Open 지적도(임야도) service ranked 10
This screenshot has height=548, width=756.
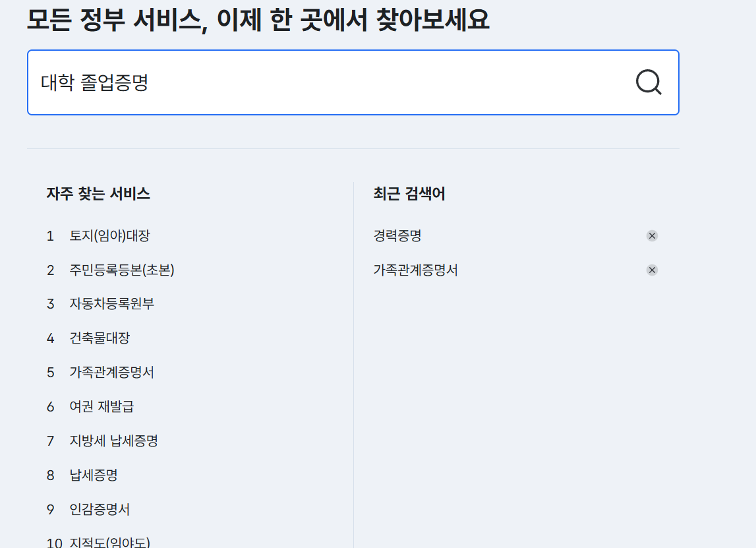click(x=110, y=542)
